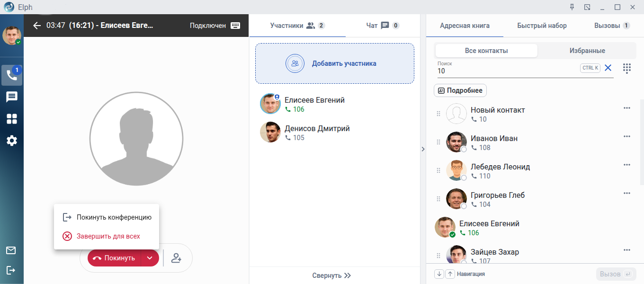Clear the search field with X
Viewport: 644px width, 284px height.
(x=608, y=68)
